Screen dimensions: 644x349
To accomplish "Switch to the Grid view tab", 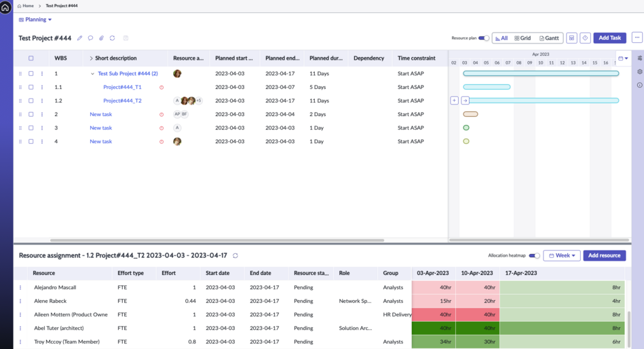I will click(523, 38).
